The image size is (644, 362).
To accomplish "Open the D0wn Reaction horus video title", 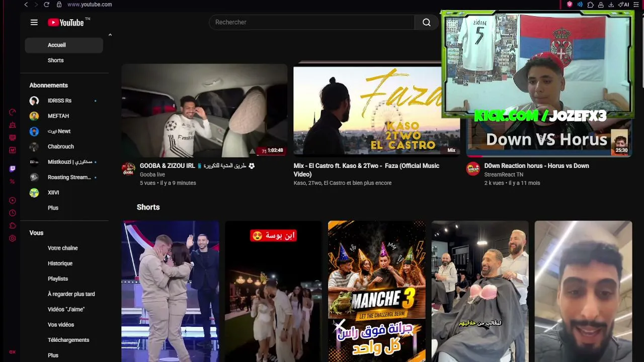I will 536,166.
